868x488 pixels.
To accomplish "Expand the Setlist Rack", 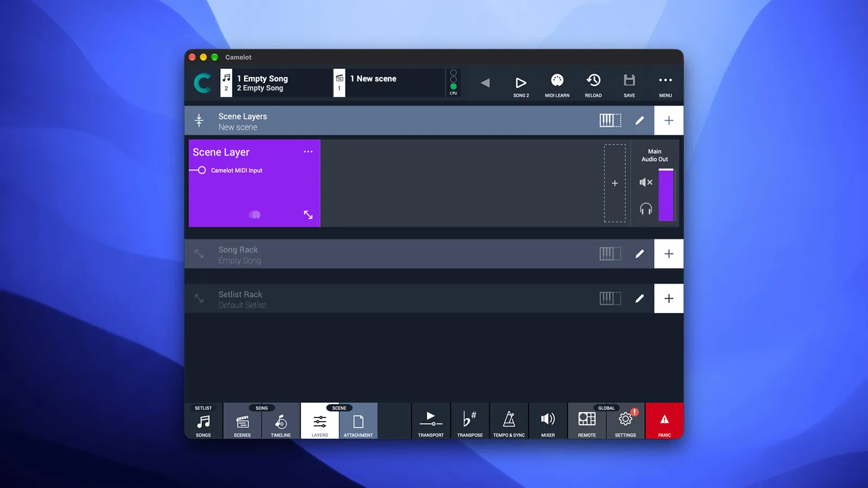I will pos(199,298).
